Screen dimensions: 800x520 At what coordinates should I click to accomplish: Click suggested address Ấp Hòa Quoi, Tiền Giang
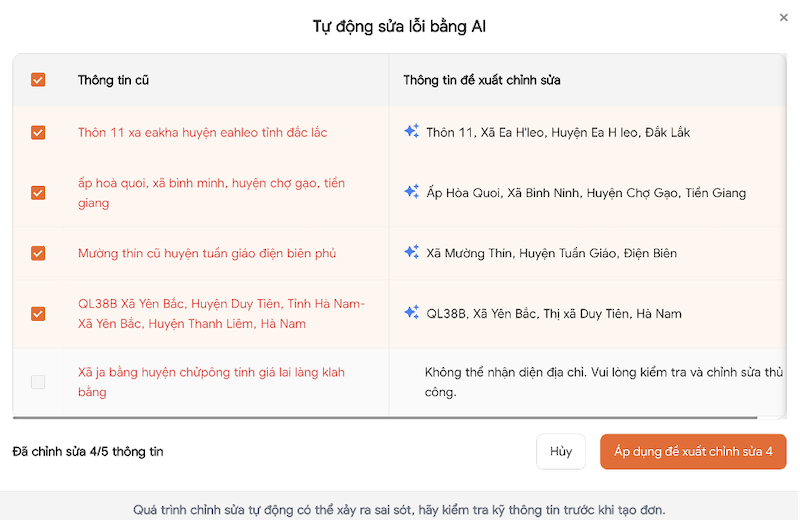[585, 192]
